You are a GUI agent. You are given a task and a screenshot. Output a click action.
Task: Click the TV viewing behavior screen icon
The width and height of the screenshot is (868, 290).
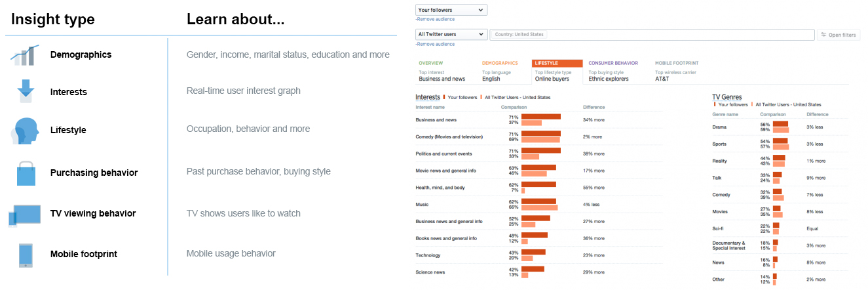25,215
